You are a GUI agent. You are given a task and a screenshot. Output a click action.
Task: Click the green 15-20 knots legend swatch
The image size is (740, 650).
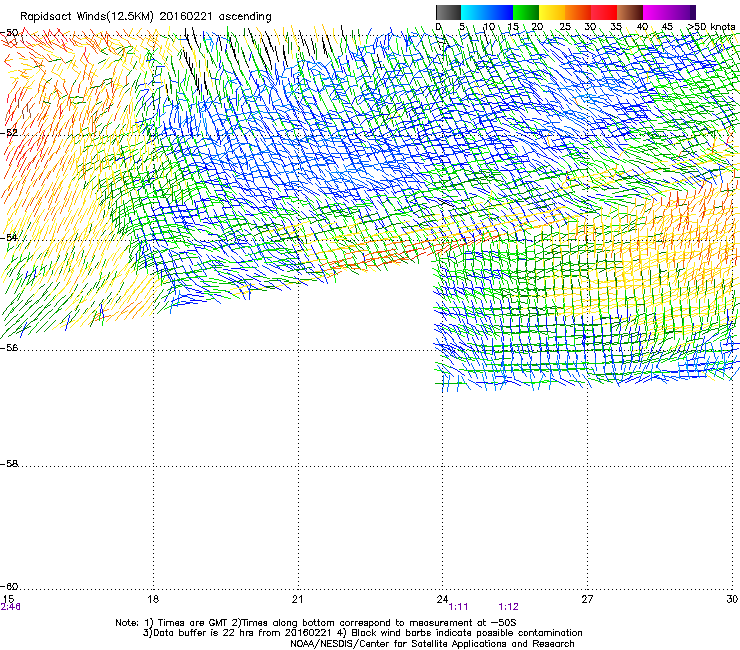526,12
